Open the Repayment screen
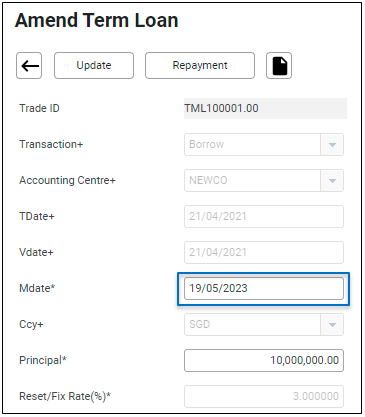This screenshot has width=365, height=417. tap(200, 65)
